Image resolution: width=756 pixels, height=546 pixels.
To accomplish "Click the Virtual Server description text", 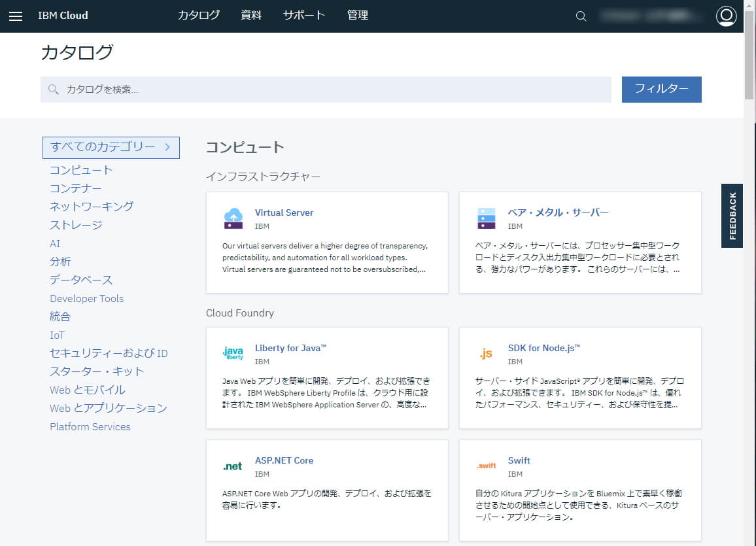I will [x=325, y=258].
